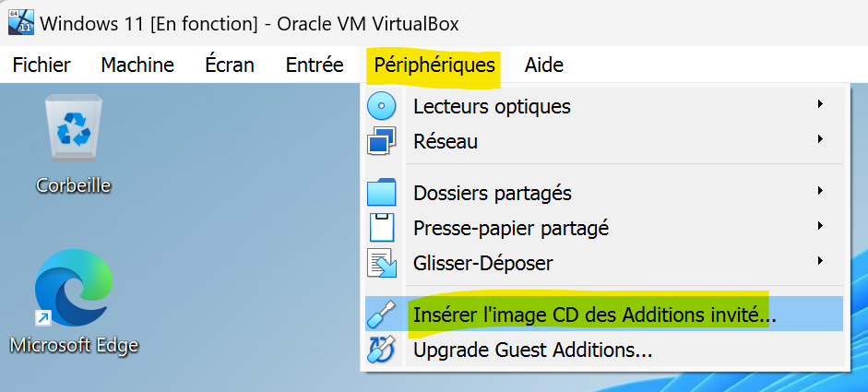The image size is (868, 392).
Task: Click the Glisser-Déposer drag-and-drop icon
Action: [382, 263]
